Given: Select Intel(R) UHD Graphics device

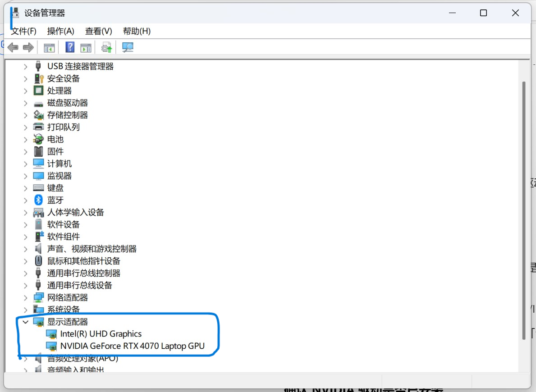Looking at the screenshot, I should point(101,334).
